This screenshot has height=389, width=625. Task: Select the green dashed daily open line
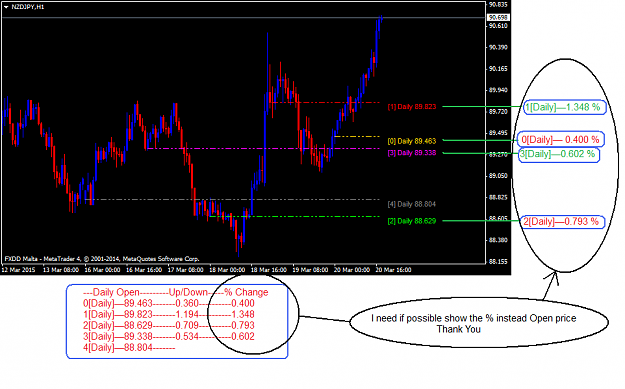click(295, 216)
